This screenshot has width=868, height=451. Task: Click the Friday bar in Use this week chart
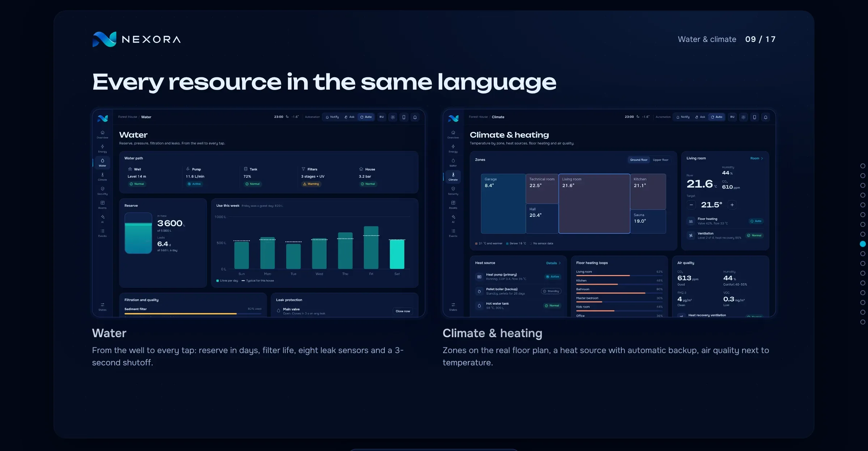[x=371, y=248]
